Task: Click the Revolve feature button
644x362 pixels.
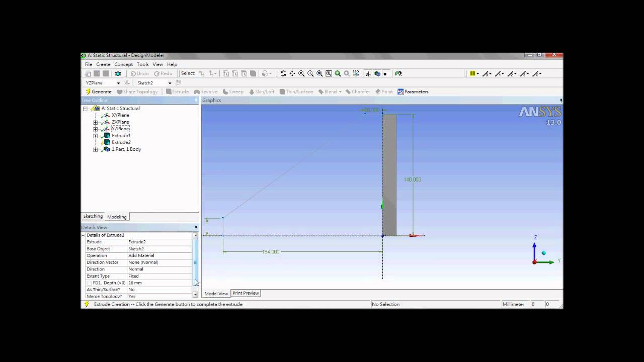Action: pyautogui.click(x=206, y=92)
